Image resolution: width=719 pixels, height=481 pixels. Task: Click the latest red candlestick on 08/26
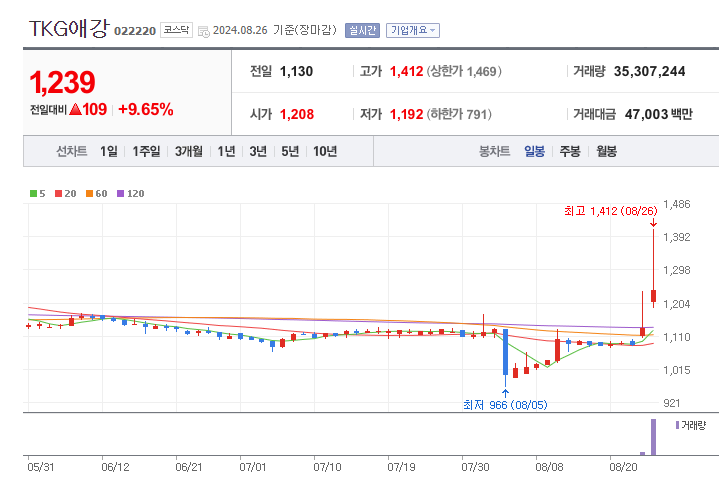pos(653,296)
